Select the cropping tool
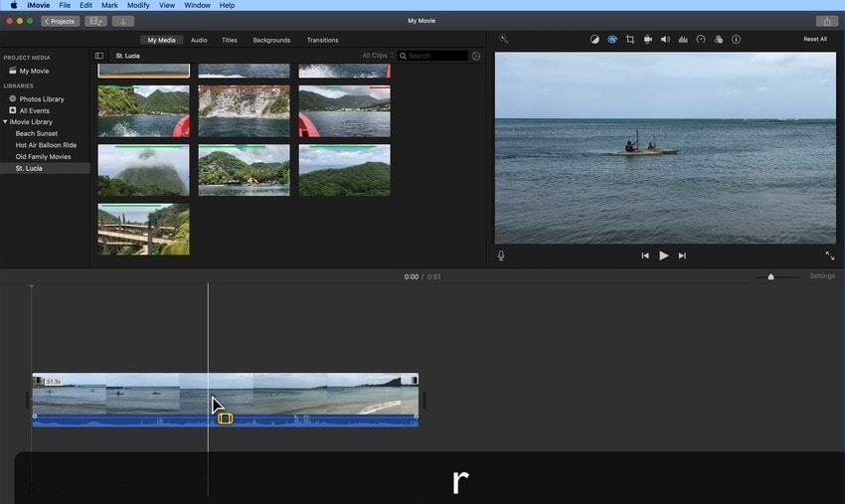Screen dimensions: 845x504 [x=630, y=40]
